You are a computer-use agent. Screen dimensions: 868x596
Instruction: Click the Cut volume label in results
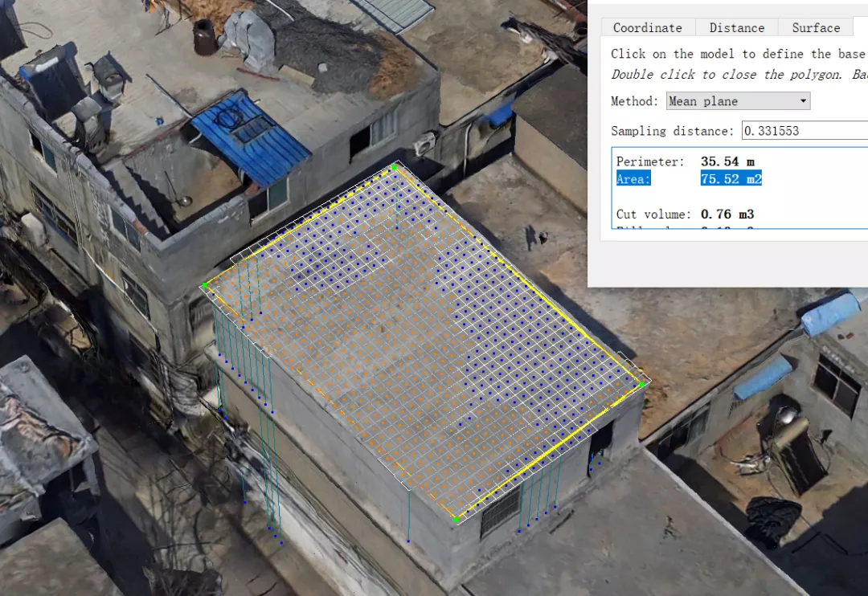653,214
